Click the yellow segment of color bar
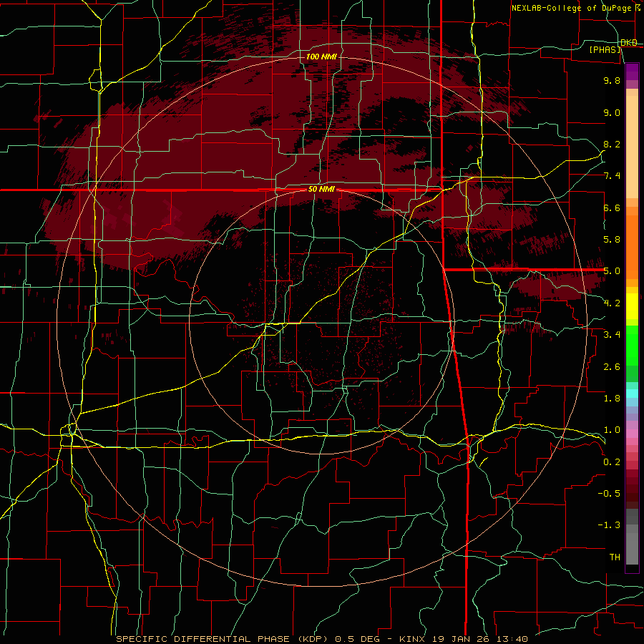This screenshot has height=644, width=644. 632,306
